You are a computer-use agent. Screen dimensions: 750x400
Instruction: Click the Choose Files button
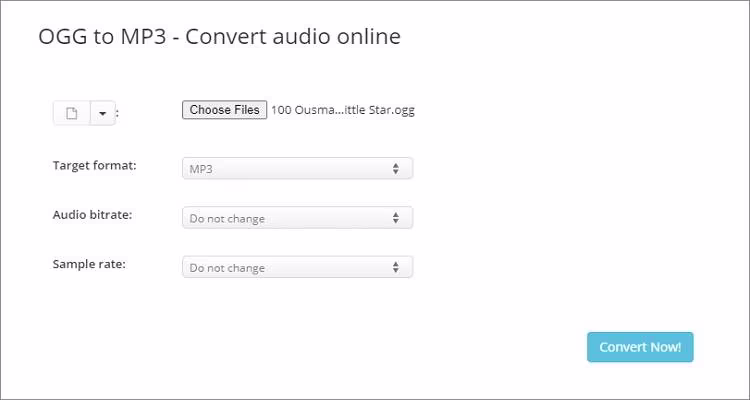[x=224, y=110]
